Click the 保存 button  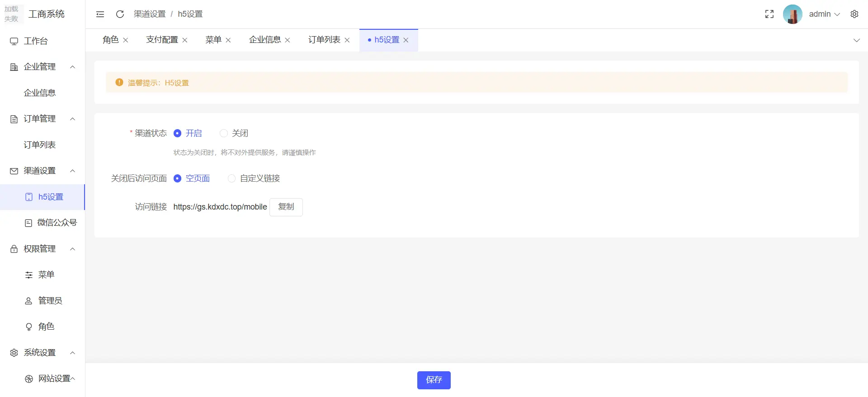click(x=434, y=380)
